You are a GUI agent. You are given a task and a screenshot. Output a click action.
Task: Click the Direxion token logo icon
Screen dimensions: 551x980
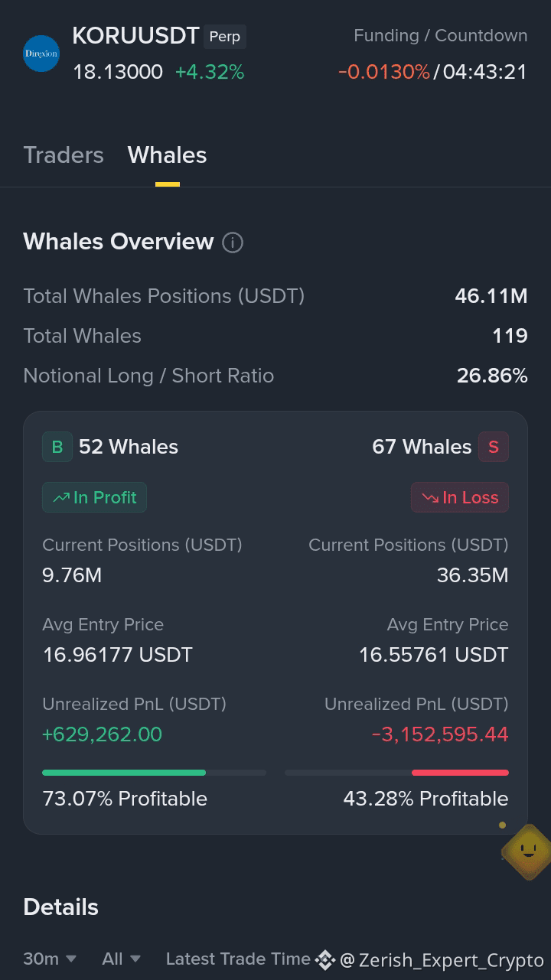point(41,54)
